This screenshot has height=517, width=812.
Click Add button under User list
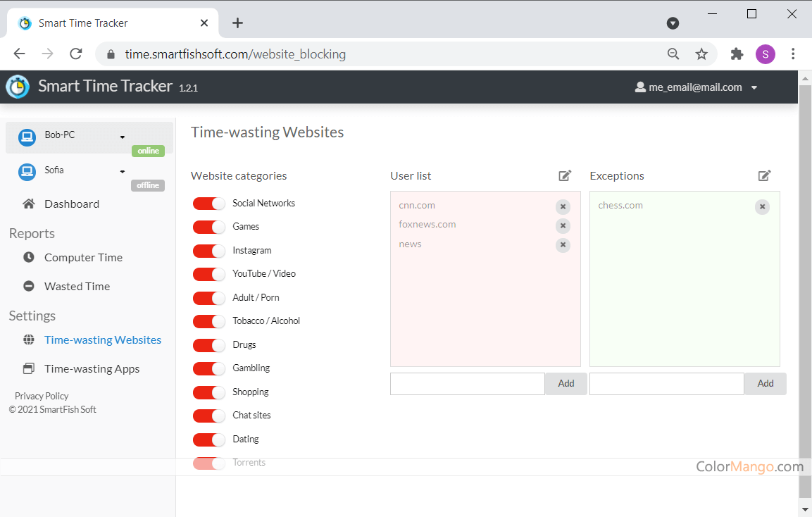[x=566, y=383]
